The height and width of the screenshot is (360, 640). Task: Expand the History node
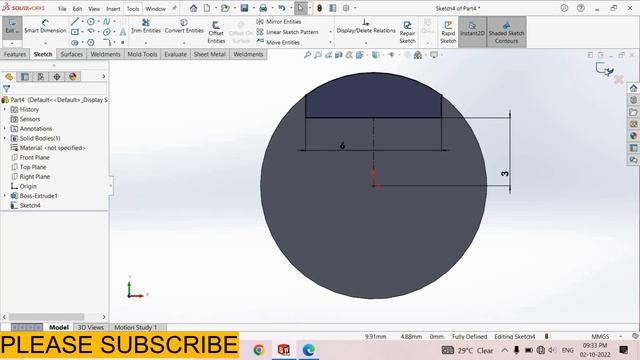(x=5, y=109)
